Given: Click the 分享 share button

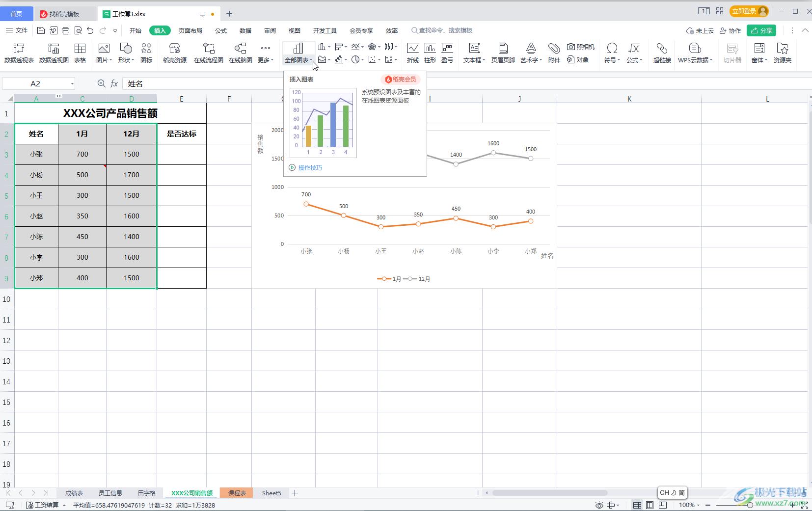Looking at the screenshot, I should (x=761, y=30).
